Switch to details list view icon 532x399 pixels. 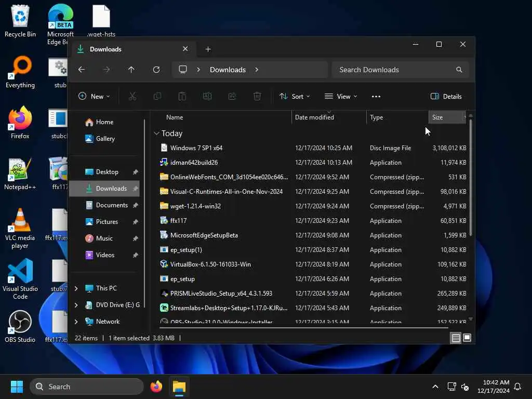tap(456, 338)
